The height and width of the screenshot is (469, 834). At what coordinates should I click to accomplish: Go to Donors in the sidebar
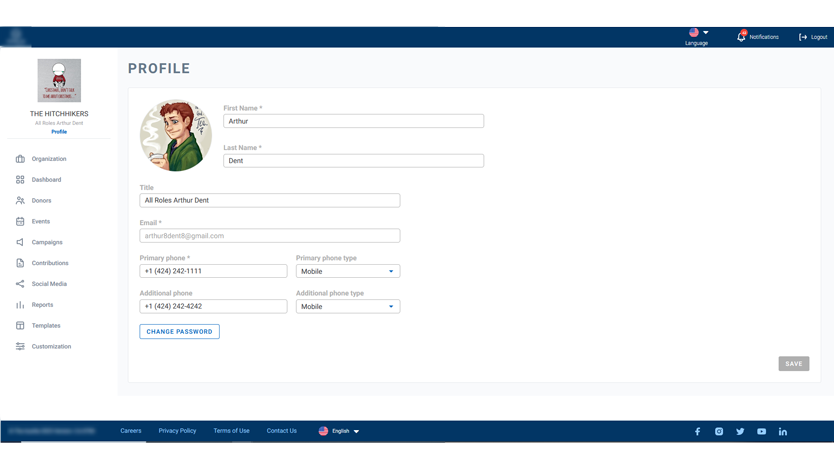tap(41, 201)
